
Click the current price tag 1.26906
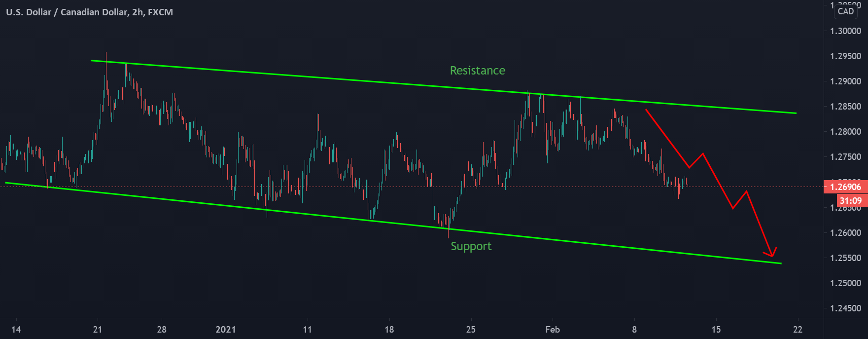[x=845, y=187]
